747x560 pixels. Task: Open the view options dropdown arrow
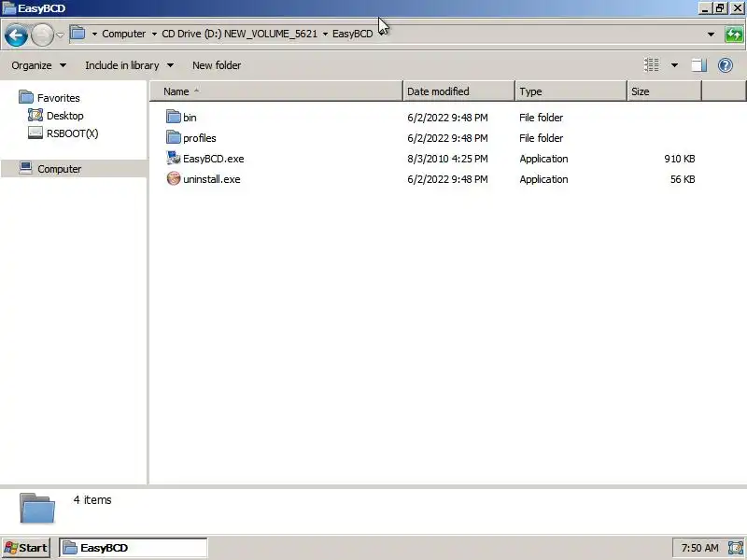[x=674, y=65]
